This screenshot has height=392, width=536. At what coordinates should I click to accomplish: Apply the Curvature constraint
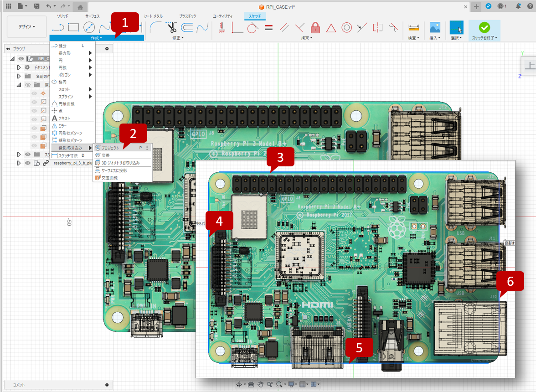pyautogui.click(x=393, y=27)
